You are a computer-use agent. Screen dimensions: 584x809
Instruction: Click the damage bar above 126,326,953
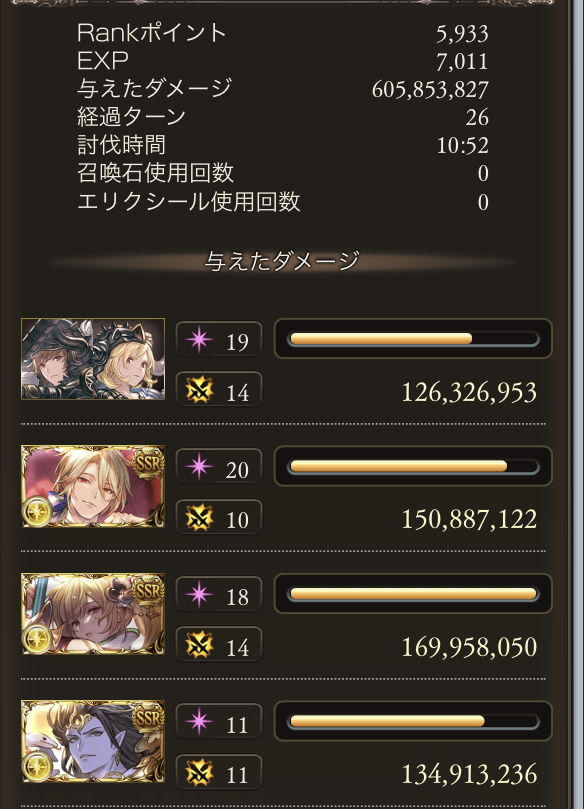(413, 339)
